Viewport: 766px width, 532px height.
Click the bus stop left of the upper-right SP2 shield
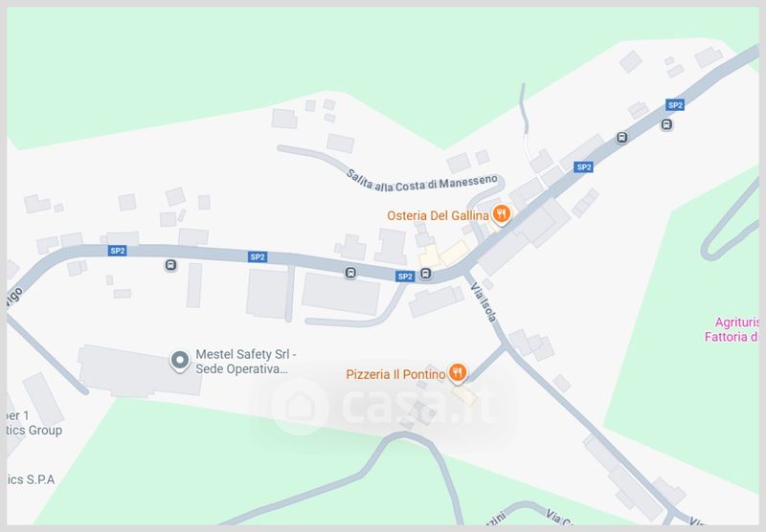tap(621, 137)
